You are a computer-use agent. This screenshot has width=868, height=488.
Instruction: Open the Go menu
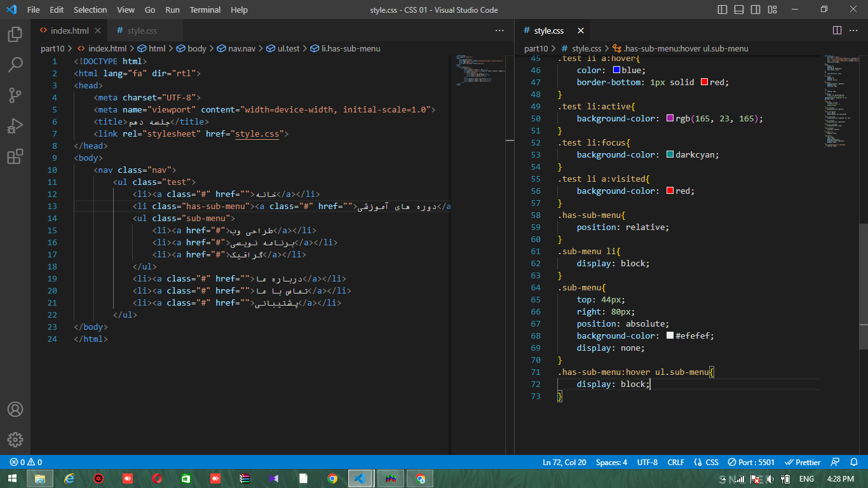pos(150,10)
